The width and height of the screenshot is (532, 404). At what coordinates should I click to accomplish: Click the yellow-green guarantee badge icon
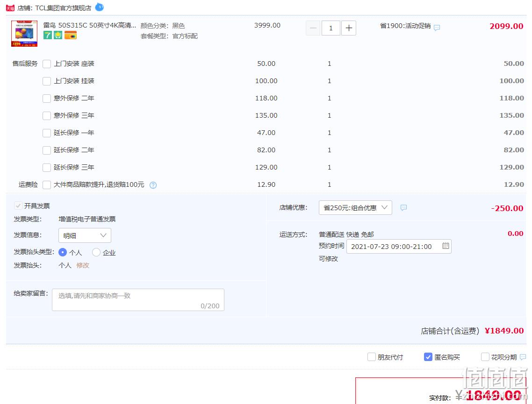coord(58,35)
